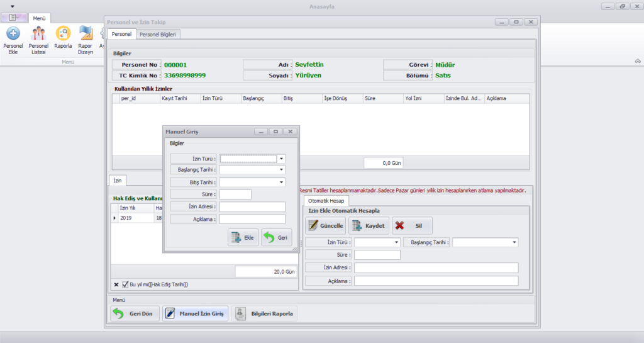The width and height of the screenshot is (644, 343).
Task: Click the Bilgileri Raporla button
Action: [x=264, y=313]
